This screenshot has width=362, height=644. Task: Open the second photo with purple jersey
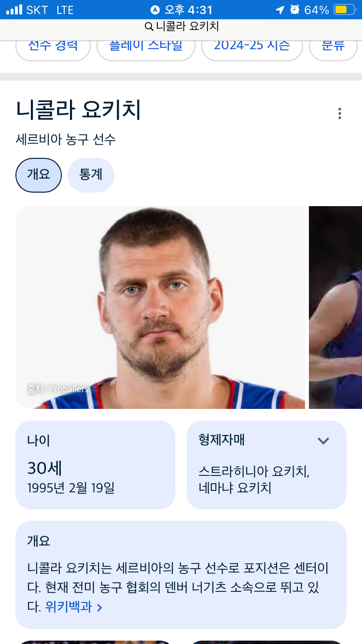coord(335,308)
